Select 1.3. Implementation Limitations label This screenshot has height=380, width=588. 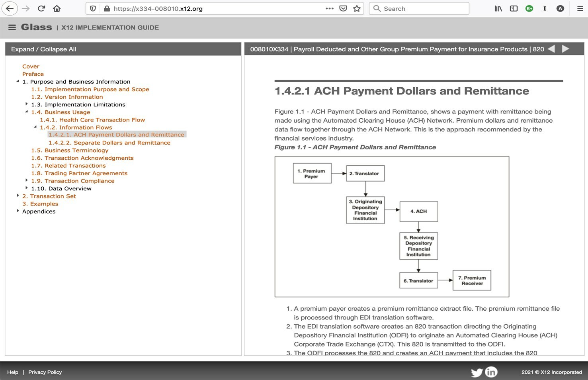[x=78, y=104]
